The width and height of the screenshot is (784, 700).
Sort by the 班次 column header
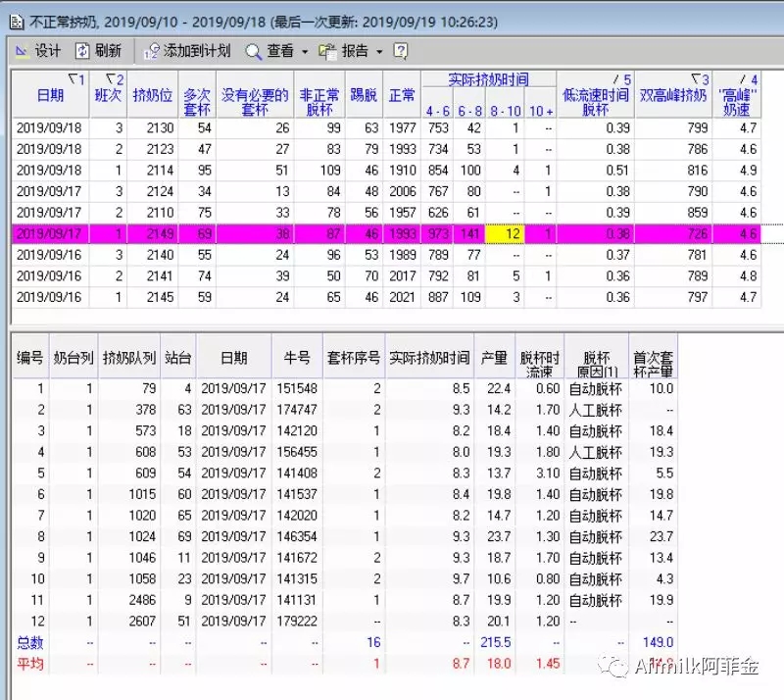(x=109, y=94)
